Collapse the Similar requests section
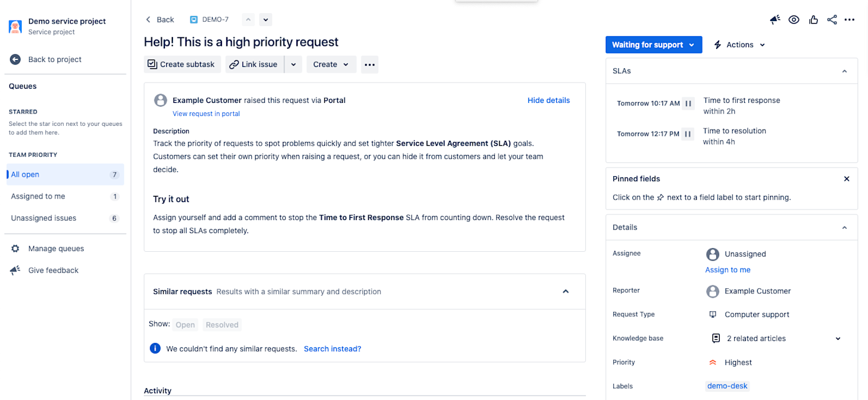The image size is (868, 400). [565, 291]
